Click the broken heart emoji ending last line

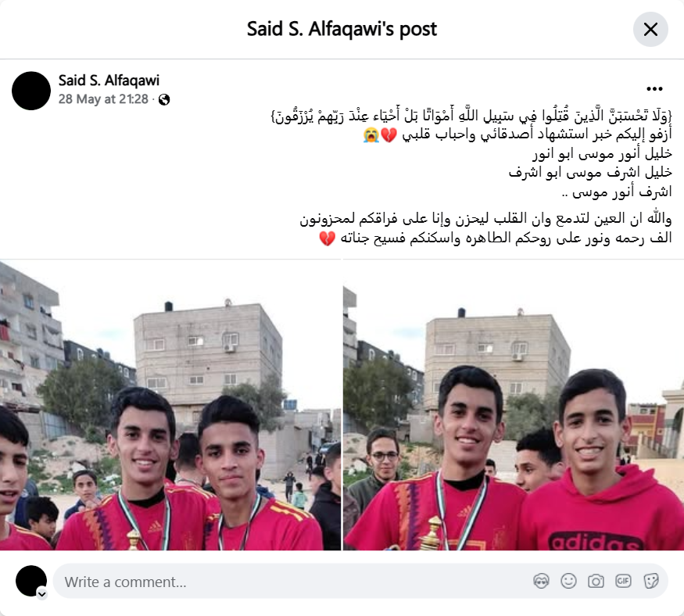coord(328,238)
